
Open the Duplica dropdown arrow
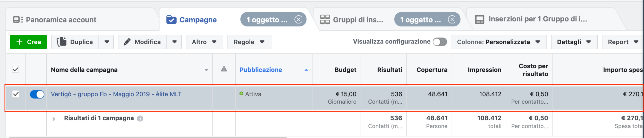click(107, 42)
